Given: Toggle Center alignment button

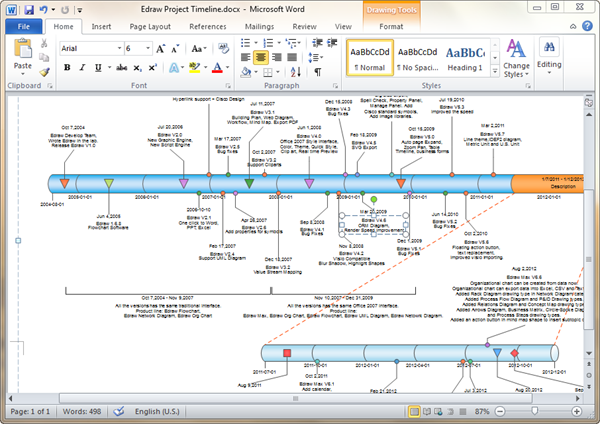Looking at the screenshot, I should pos(260,58).
